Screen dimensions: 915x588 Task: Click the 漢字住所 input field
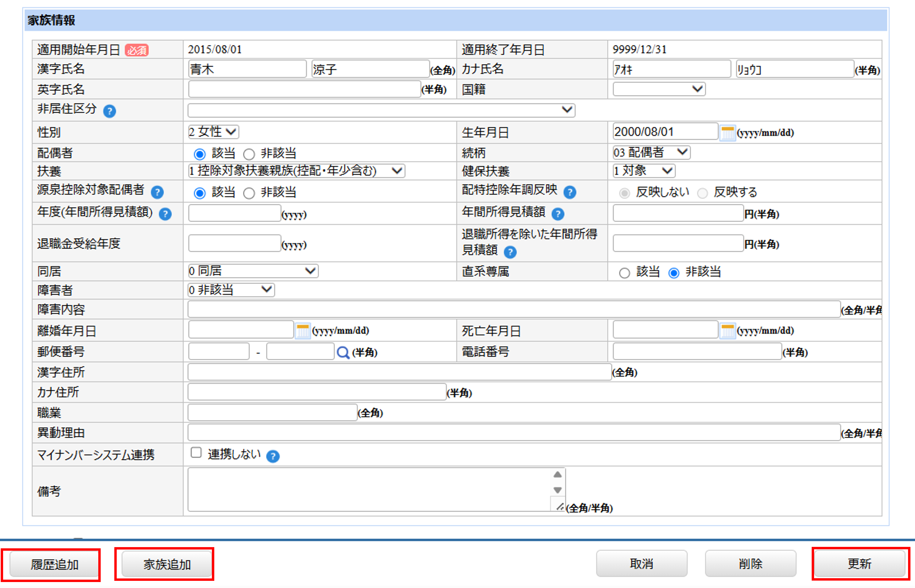(x=399, y=372)
